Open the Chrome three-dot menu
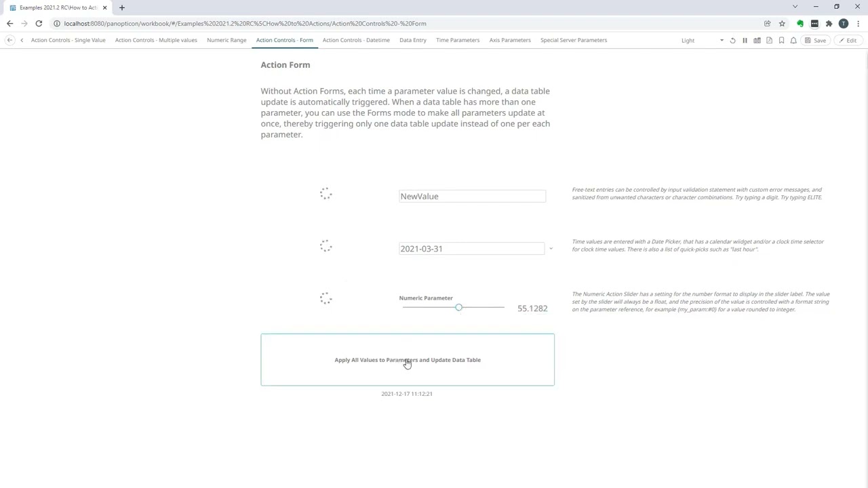This screenshot has height=488, width=868. point(858,24)
